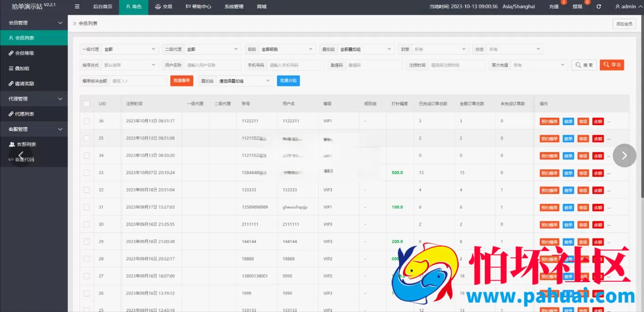Open the 系统管理 top menu
Viewport: 644px width, 312px height.
coord(233,7)
